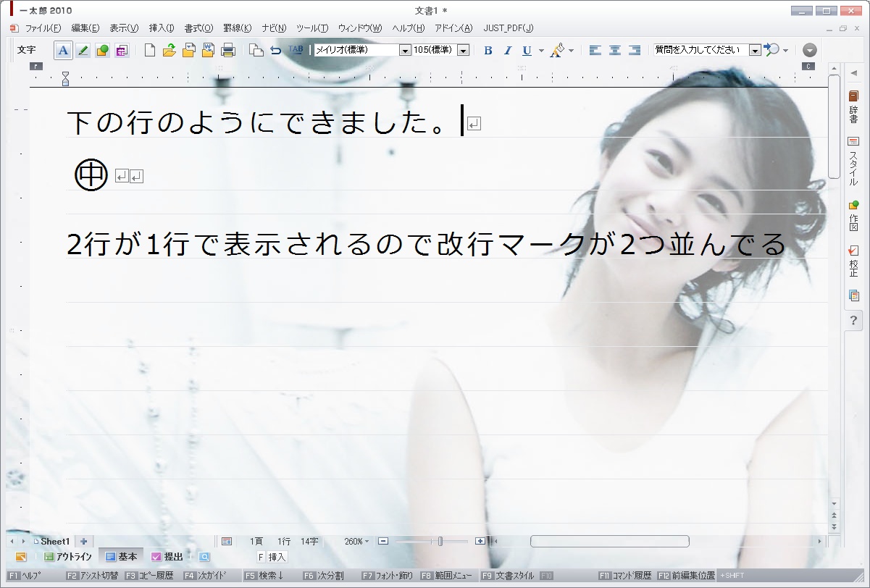870x588 pixels.
Task: Click the status bar layout icon before 1頁
Action: click(x=227, y=541)
